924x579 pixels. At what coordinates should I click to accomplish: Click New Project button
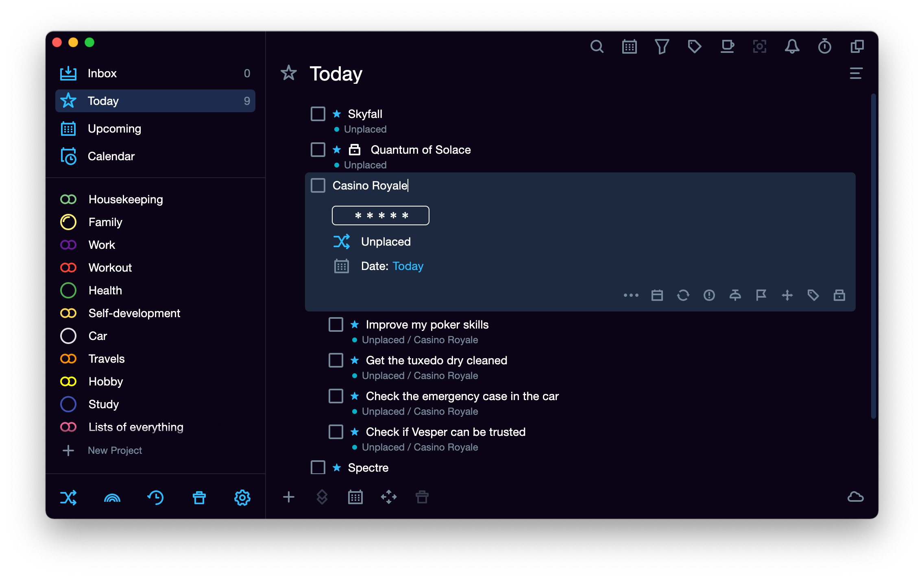[102, 451]
